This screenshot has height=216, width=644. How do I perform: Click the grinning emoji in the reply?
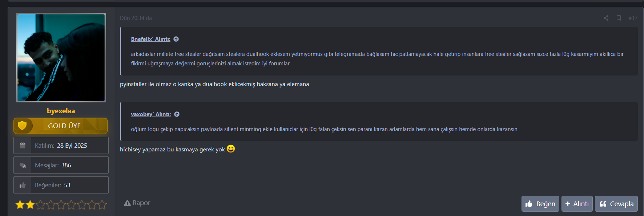tap(231, 149)
